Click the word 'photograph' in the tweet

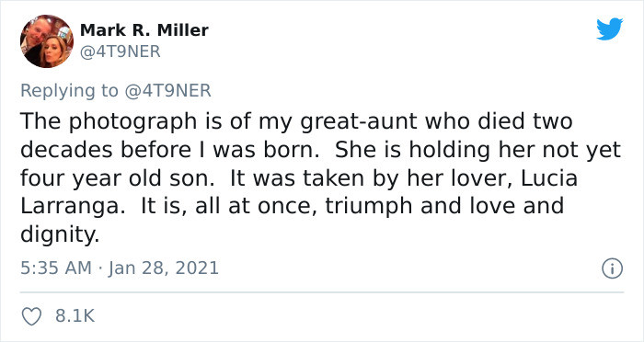[132, 122]
